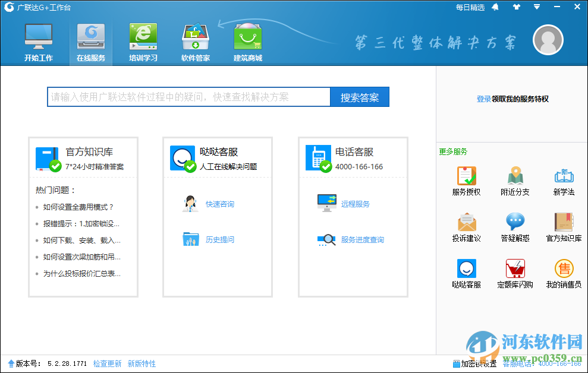
Task: Launch 哒哒客服 from the sidebar
Action: [466, 269]
